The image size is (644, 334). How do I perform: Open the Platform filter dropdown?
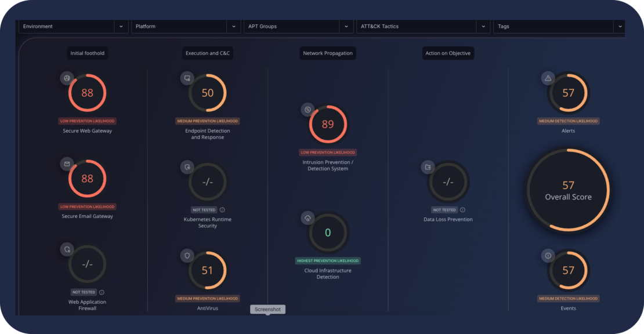186,26
